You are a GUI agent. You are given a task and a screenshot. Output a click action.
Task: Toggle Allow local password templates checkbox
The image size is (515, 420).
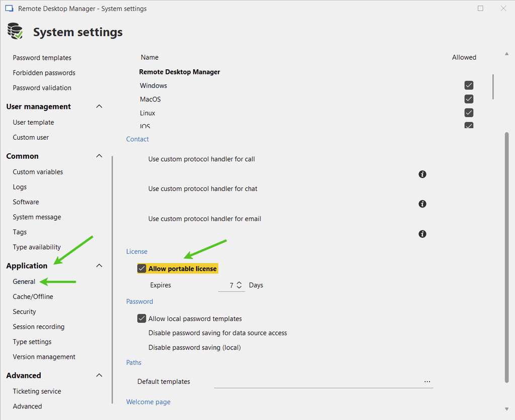[x=142, y=319]
